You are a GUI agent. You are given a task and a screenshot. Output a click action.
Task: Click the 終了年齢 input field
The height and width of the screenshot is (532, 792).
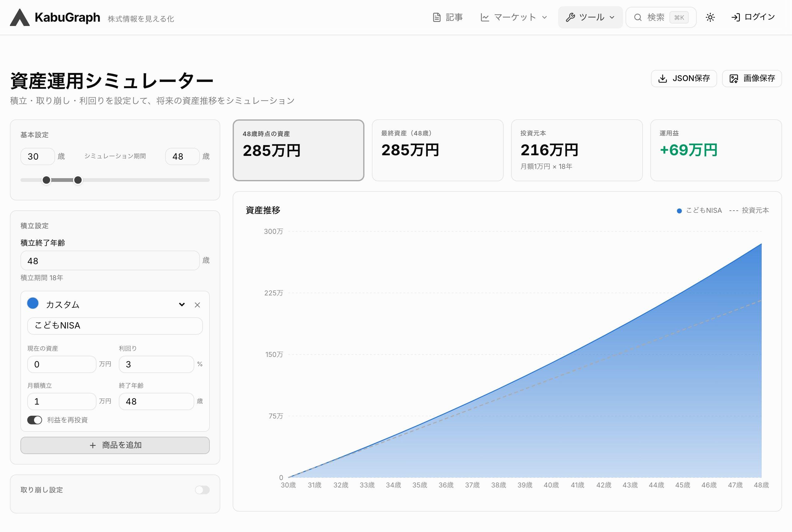[x=157, y=401]
